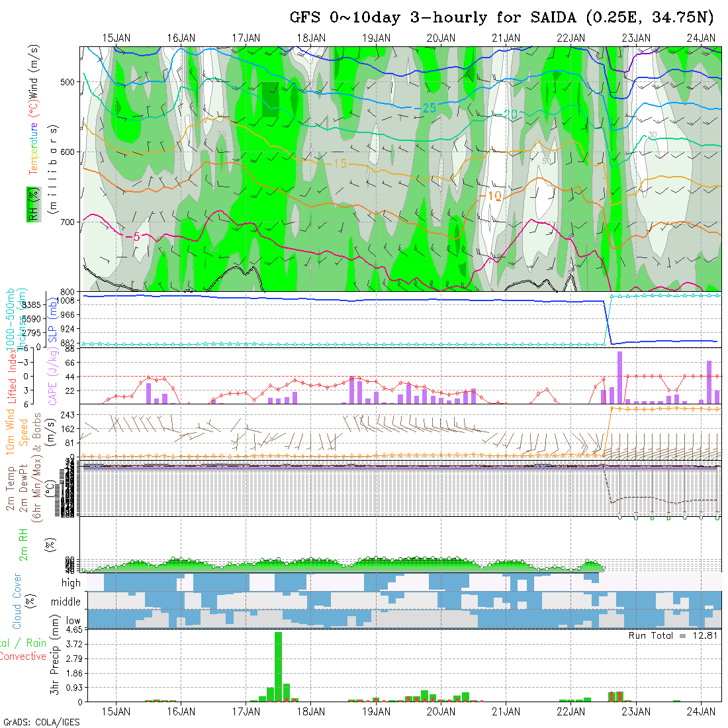
Task: Click the -15 orange contour label
Action: coord(336,163)
